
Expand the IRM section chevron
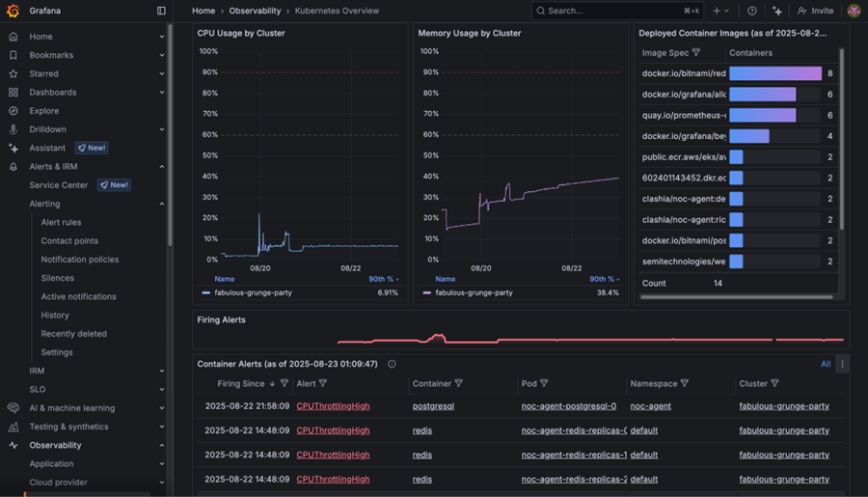pyautogui.click(x=162, y=371)
